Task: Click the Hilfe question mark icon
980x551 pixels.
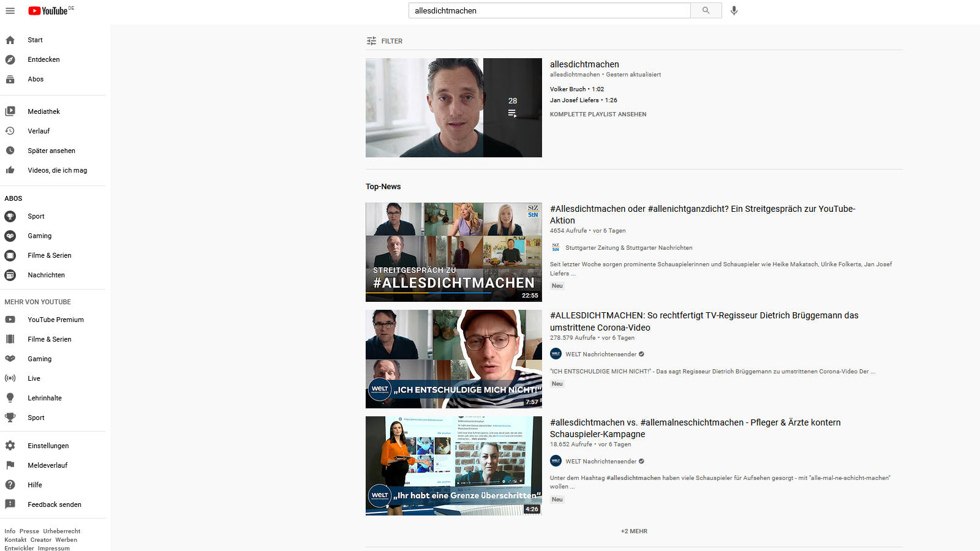Action: (x=10, y=485)
